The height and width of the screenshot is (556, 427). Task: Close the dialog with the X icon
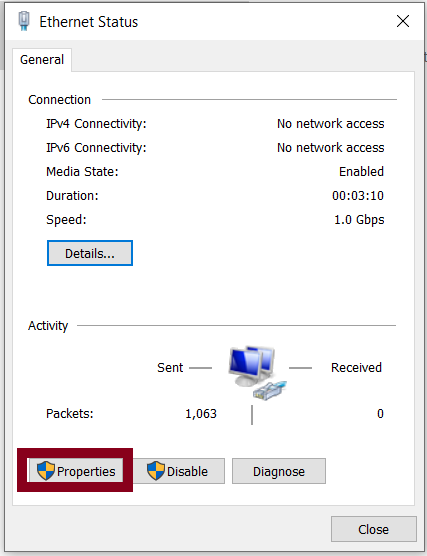tap(403, 21)
